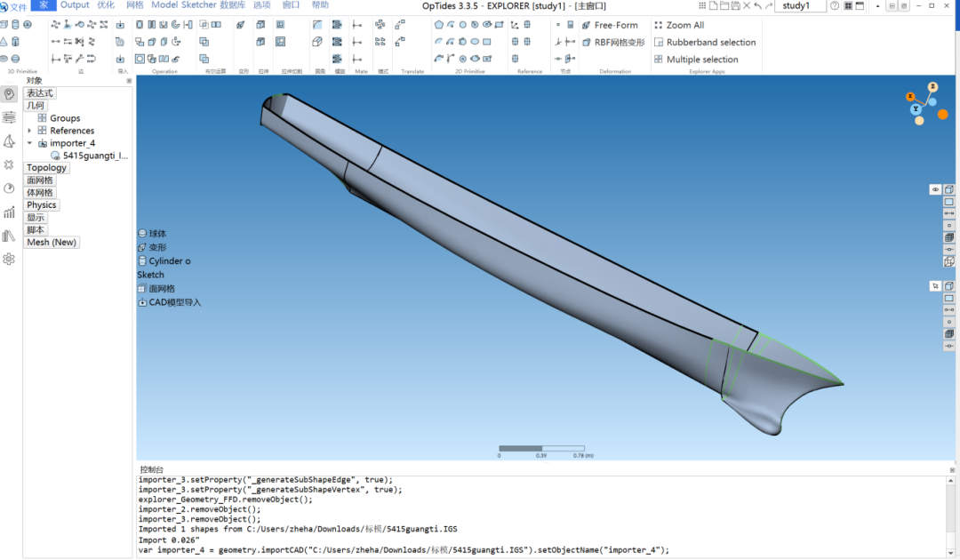Screen dimensions: 960x560
Task: Click the save icon in title bar
Action: pyautogui.click(x=736, y=5)
